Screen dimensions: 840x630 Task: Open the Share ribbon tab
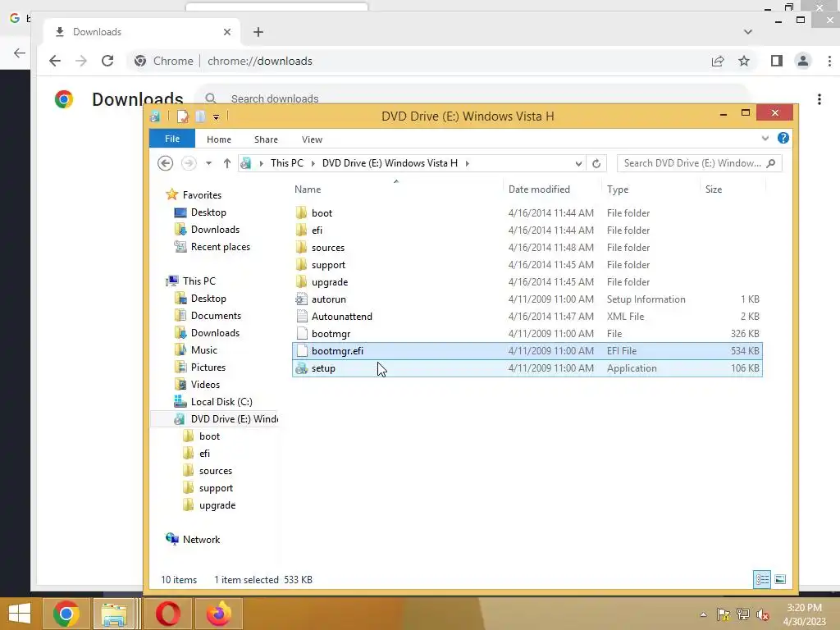266,139
